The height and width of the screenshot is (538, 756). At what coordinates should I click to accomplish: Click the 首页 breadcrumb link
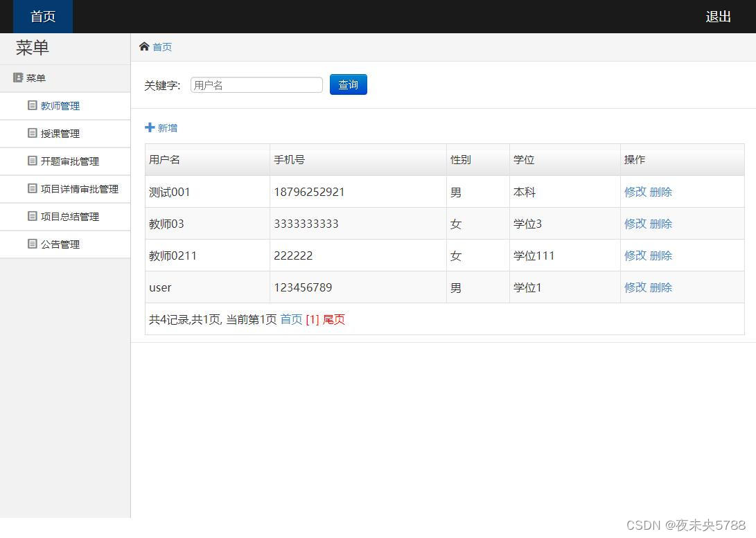click(162, 47)
